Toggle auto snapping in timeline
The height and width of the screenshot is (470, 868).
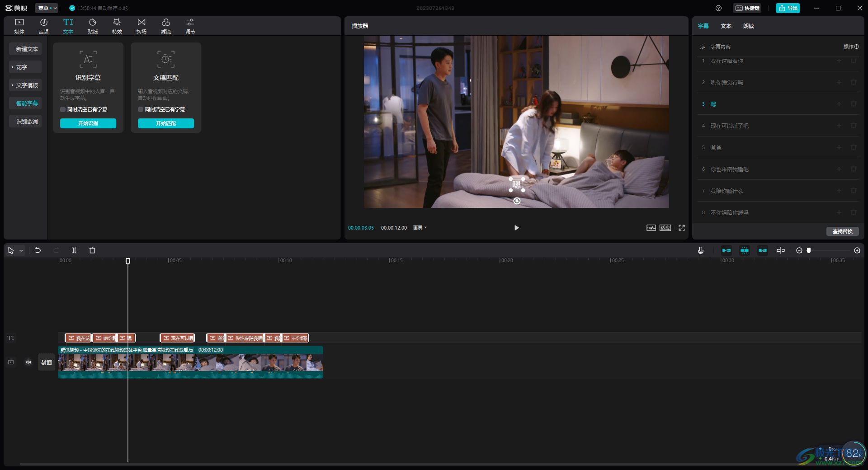[x=745, y=250]
